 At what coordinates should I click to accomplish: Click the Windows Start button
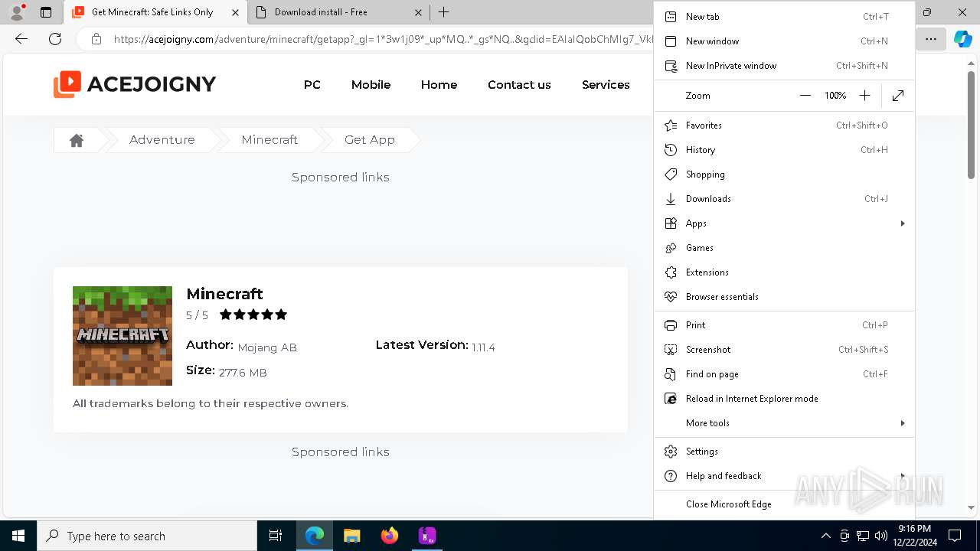pyautogui.click(x=18, y=536)
